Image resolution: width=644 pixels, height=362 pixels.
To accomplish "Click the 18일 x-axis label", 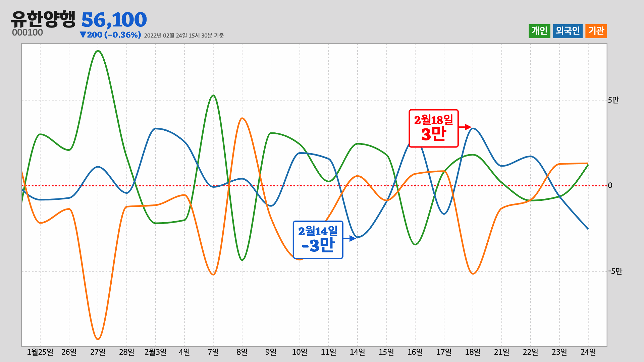I will coord(473,352).
